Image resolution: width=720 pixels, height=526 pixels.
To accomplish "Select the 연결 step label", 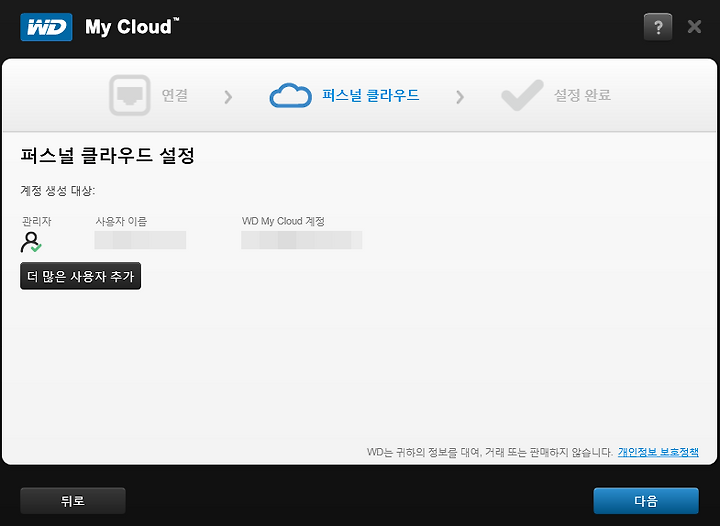I will coord(175,95).
